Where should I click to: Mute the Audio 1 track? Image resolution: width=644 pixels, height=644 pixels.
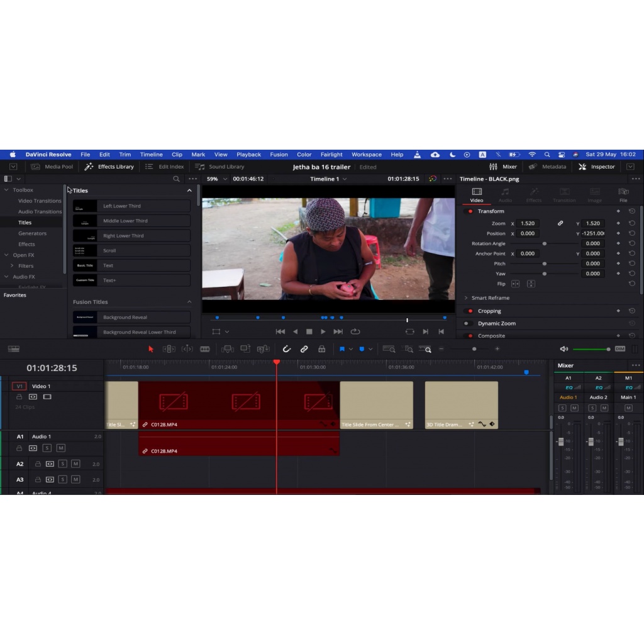point(60,448)
